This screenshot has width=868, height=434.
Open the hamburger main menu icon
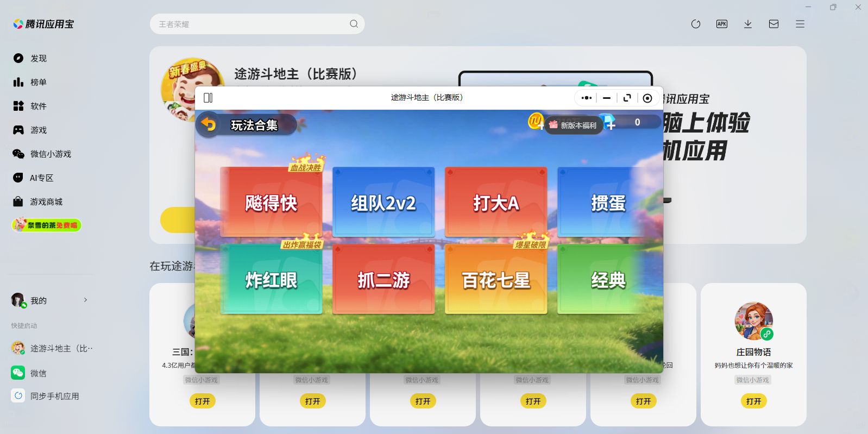click(800, 24)
